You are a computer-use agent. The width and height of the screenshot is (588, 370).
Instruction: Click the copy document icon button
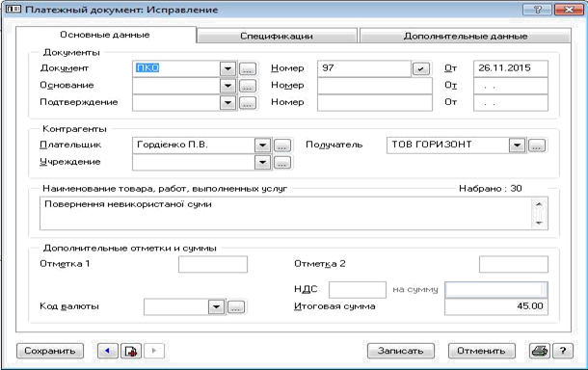tap(131, 352)
